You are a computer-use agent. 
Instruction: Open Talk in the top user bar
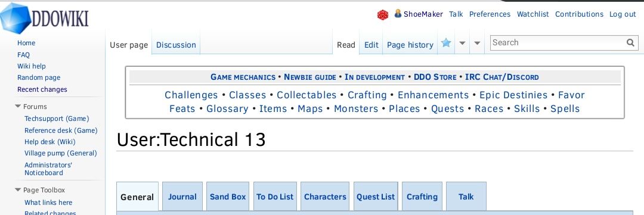(x=456, y=14)
